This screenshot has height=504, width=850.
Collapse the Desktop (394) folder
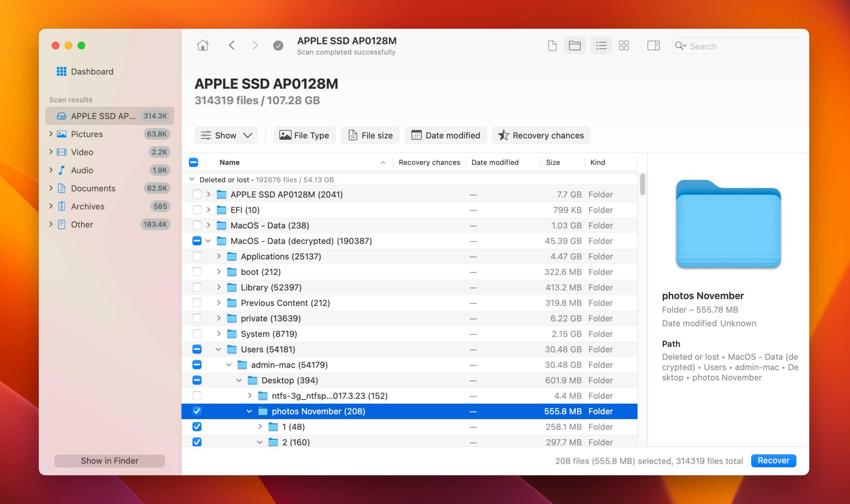click(x=239, y=380)
